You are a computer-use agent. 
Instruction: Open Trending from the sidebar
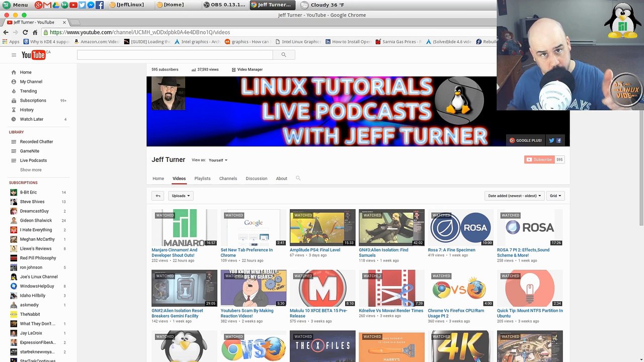[x=28, y=91]
